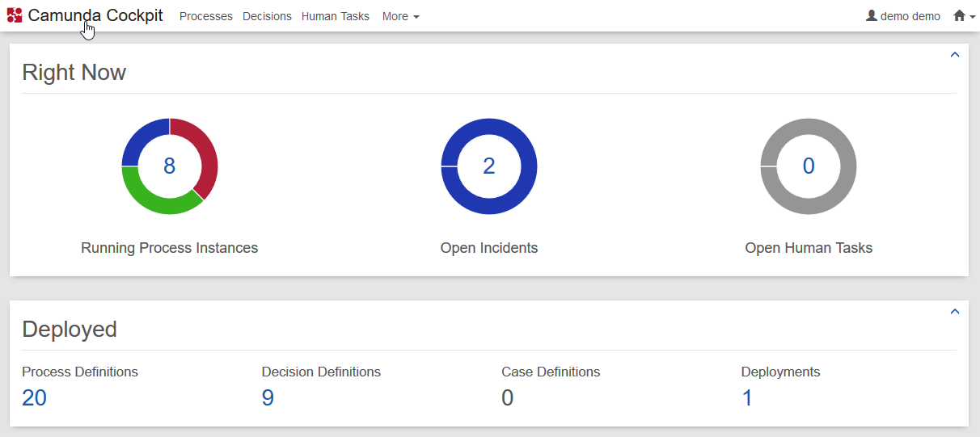Screen dimensions: 980x437
Task: Open the home icon dropdown
Action: [x=964, y=15]
